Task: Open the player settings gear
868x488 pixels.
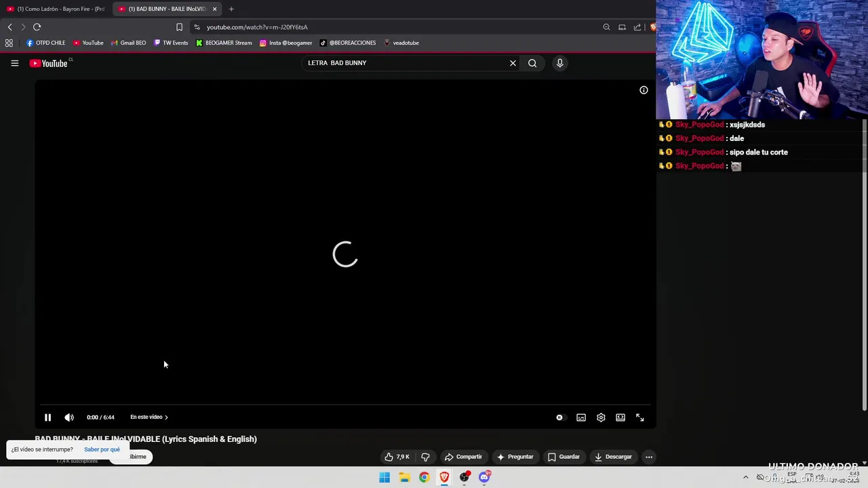Action: point(601,418)
